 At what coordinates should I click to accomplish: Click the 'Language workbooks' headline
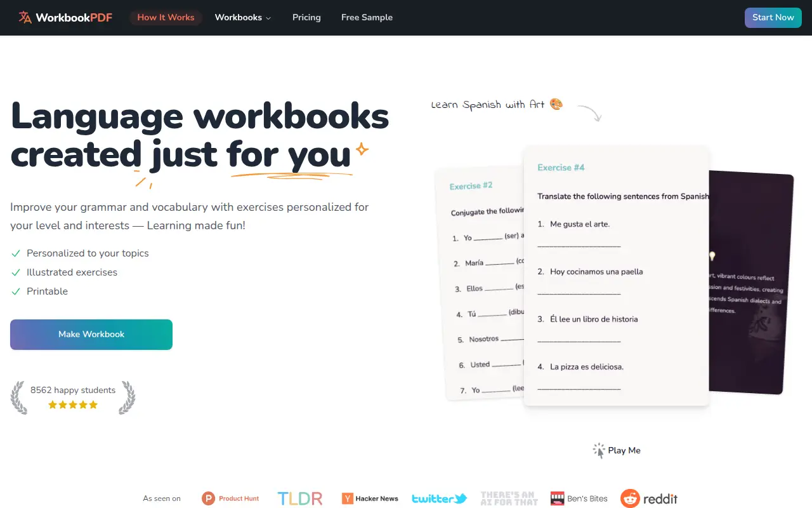tap(200, 116)
